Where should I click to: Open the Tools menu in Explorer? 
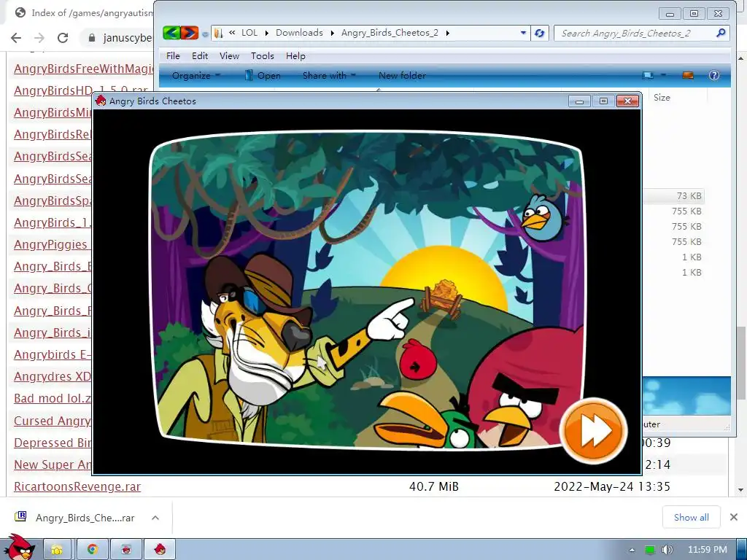[263, 55]
